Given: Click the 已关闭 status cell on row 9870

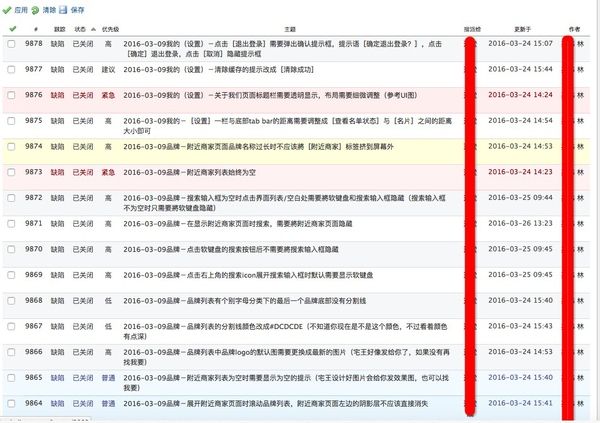Looking at the screenshot, I should (x=83, y=249).
